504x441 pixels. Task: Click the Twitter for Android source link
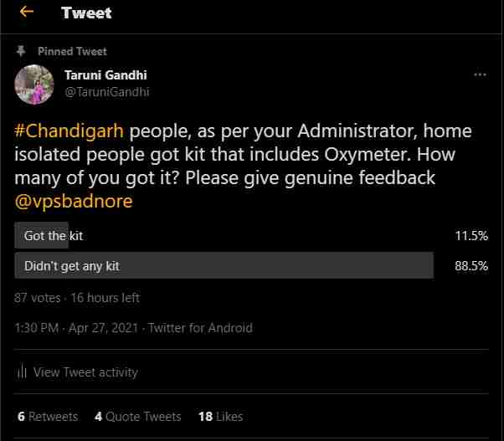pos(200,328)
